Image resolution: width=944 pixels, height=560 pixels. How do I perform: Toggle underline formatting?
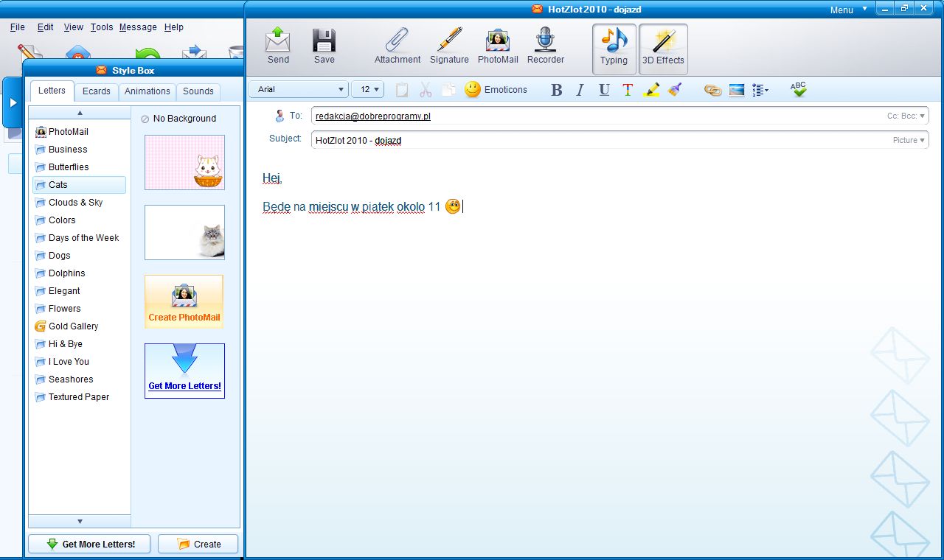point(604,90)
